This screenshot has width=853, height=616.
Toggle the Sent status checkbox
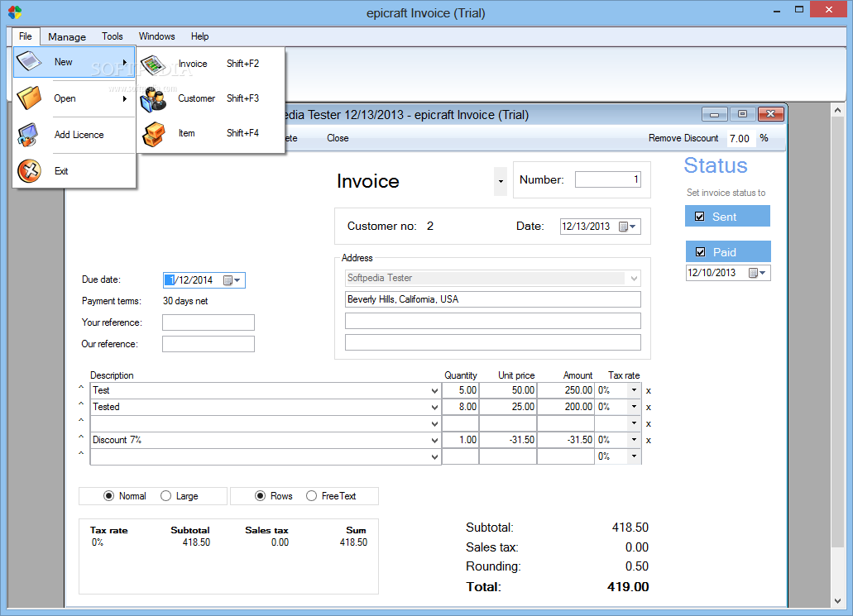point(700,217)
